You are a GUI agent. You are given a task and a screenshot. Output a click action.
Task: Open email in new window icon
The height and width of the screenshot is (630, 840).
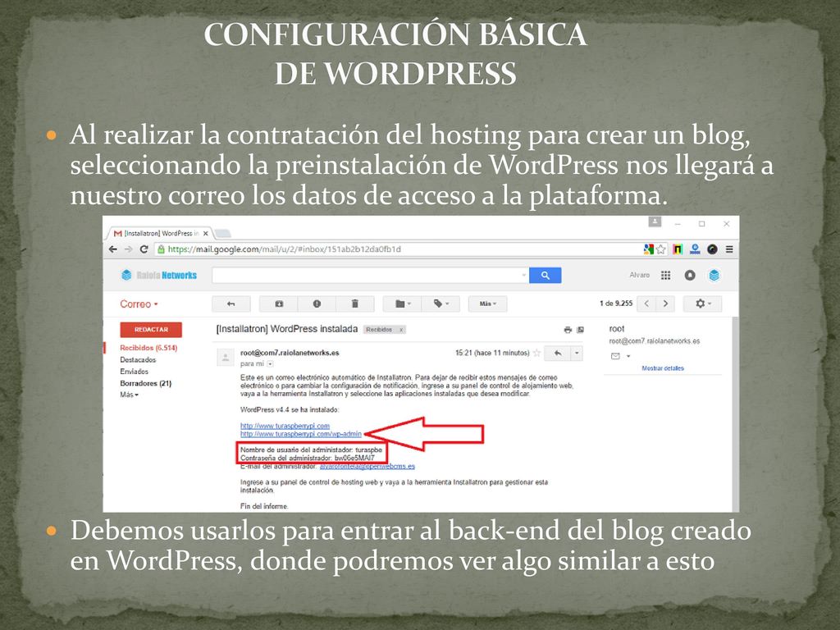tap(580, 330)
